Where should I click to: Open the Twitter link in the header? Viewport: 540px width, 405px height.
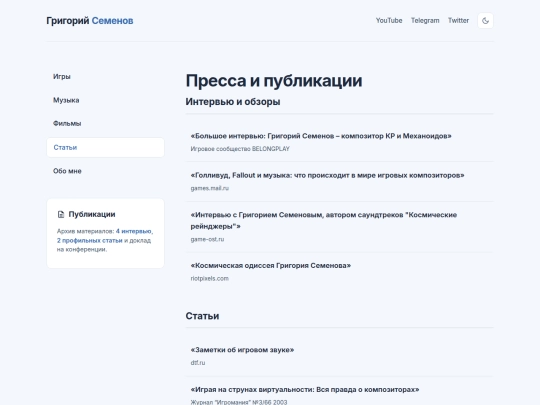tap(458, 21)
